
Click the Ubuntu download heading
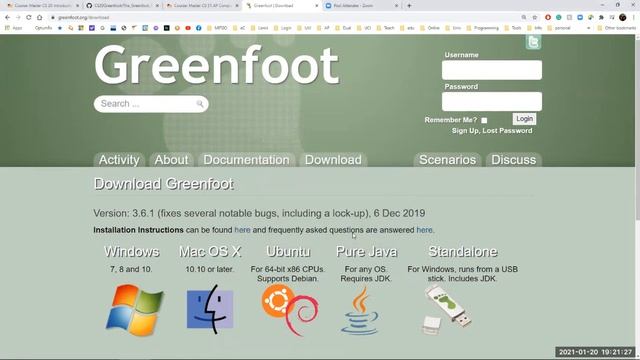(x=288, y=251)
